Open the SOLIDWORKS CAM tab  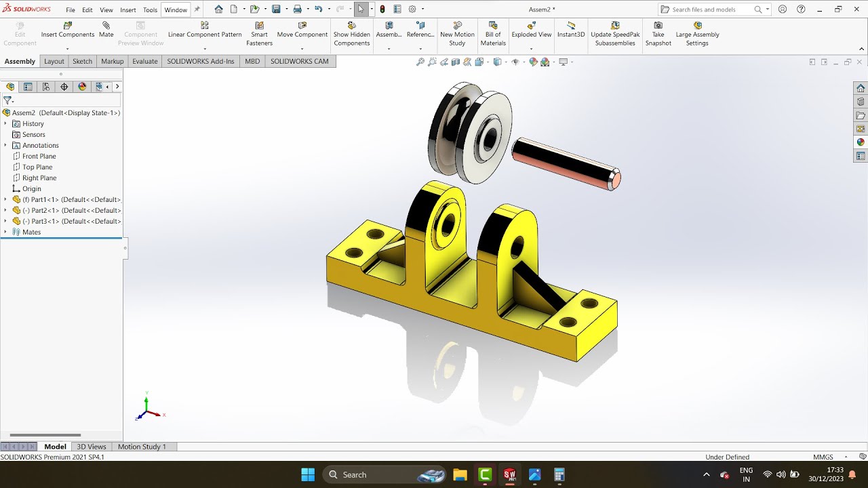click(x=299, y=61)
